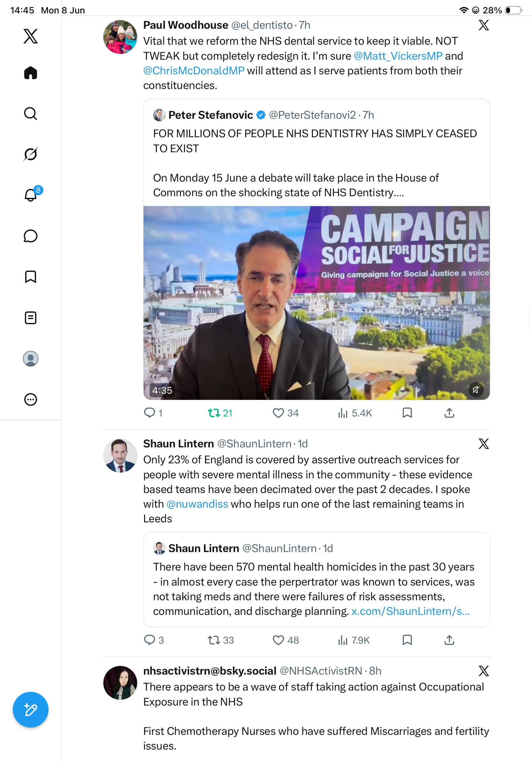This screenshot has height=762, width=532.
Task: Share Shaun Lintern's post via share icon
Action: click(449, 640)
